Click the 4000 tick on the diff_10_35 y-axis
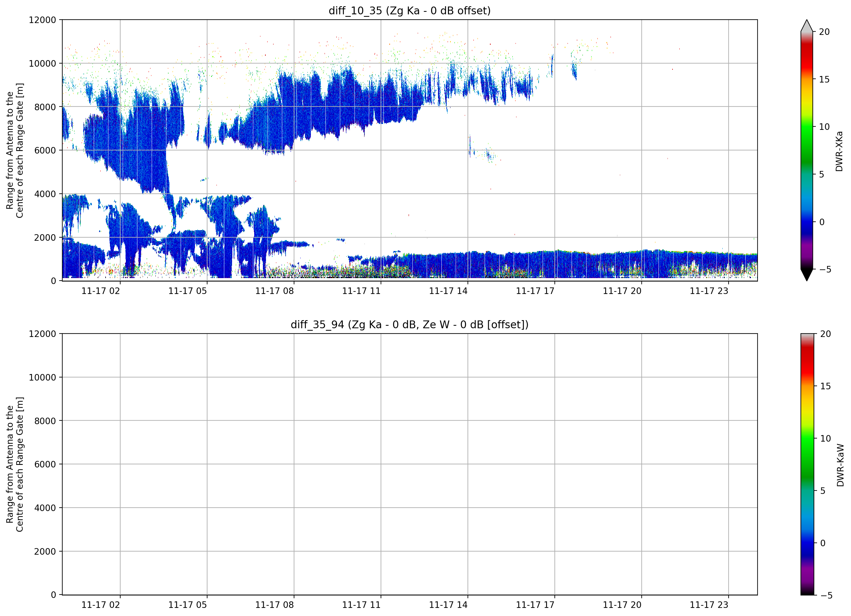 pyautogui.click(x=45, y=194)
